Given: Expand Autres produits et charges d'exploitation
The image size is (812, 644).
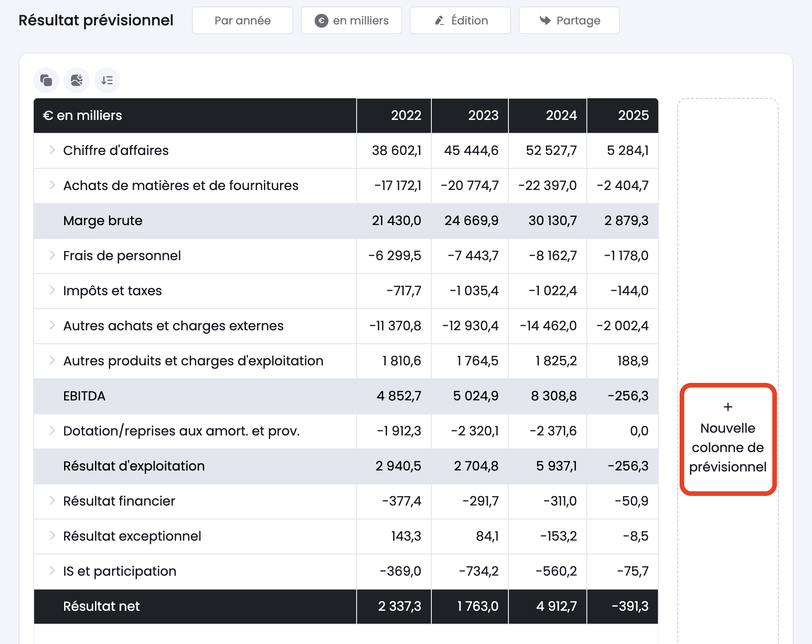Looking at the screenshot, I should pos(52,360).
